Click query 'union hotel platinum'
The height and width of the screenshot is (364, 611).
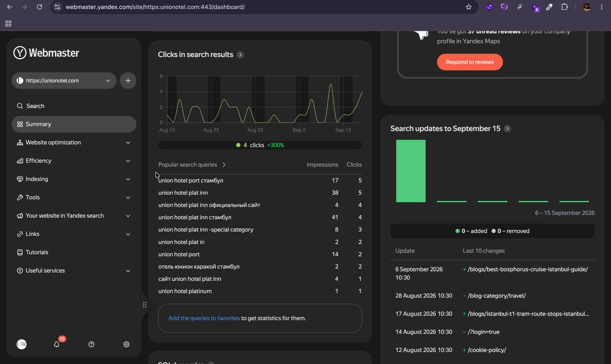pos(185,291)
